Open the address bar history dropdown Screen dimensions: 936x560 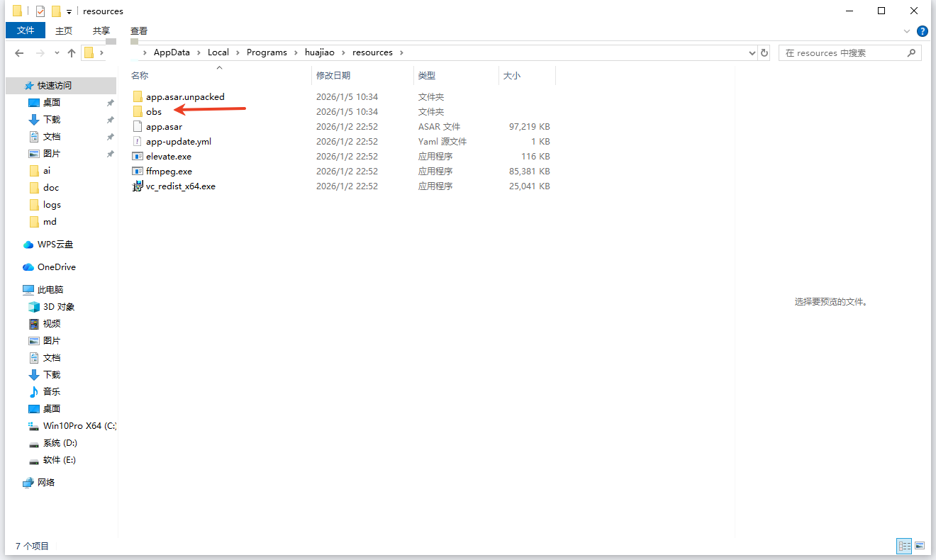click(752, 53)
